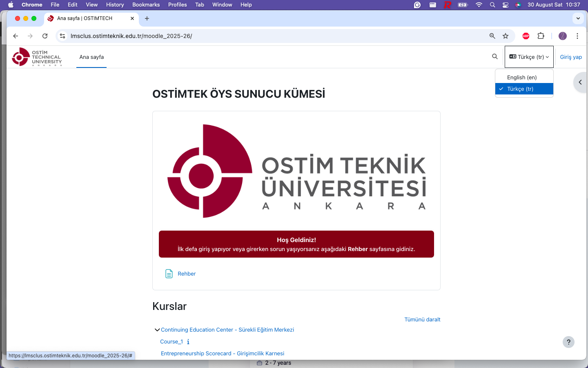Viewport: 588px width, 368px height.
Task: Select the Ana sayfa navigation tab
Action: [91, 57]
